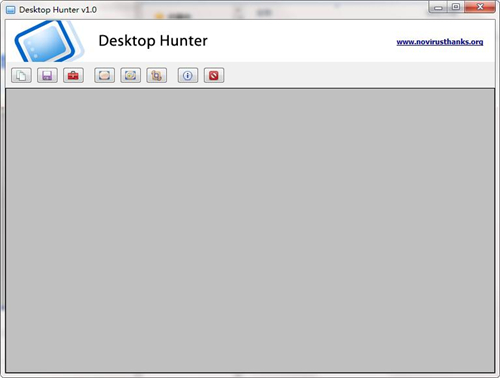Click the red stop/exit icon
This screenshot has width=500, height=378.
point(214,75)
